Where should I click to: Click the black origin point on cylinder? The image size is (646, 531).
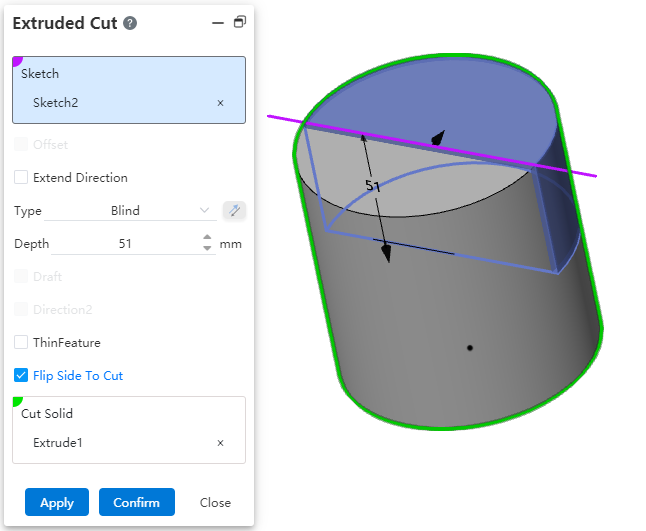(x=470, y=348)
